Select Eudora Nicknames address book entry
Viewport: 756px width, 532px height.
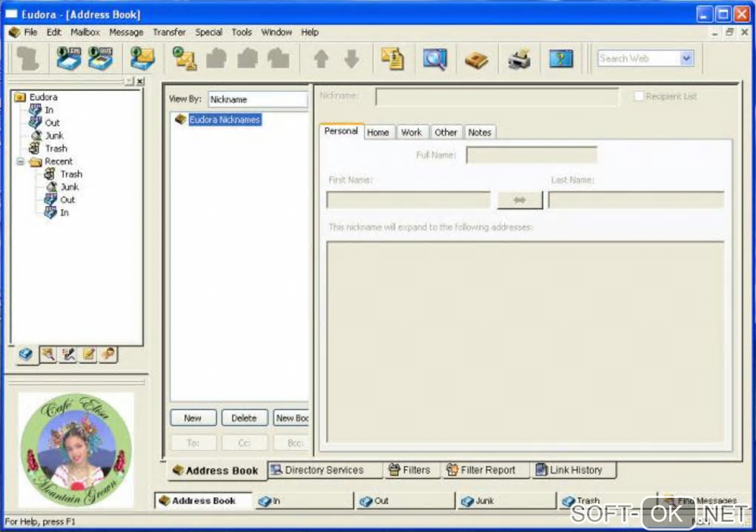pos(225,119)
